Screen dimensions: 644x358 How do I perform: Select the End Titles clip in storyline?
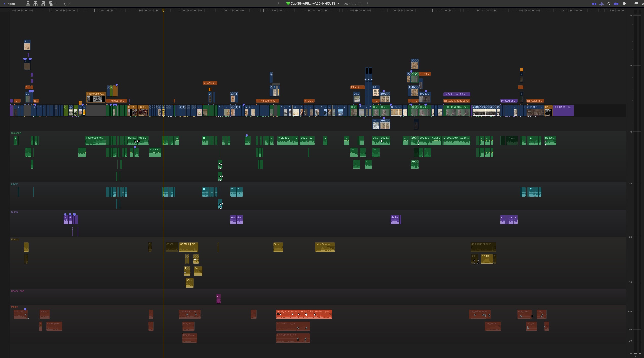(563, 111)
